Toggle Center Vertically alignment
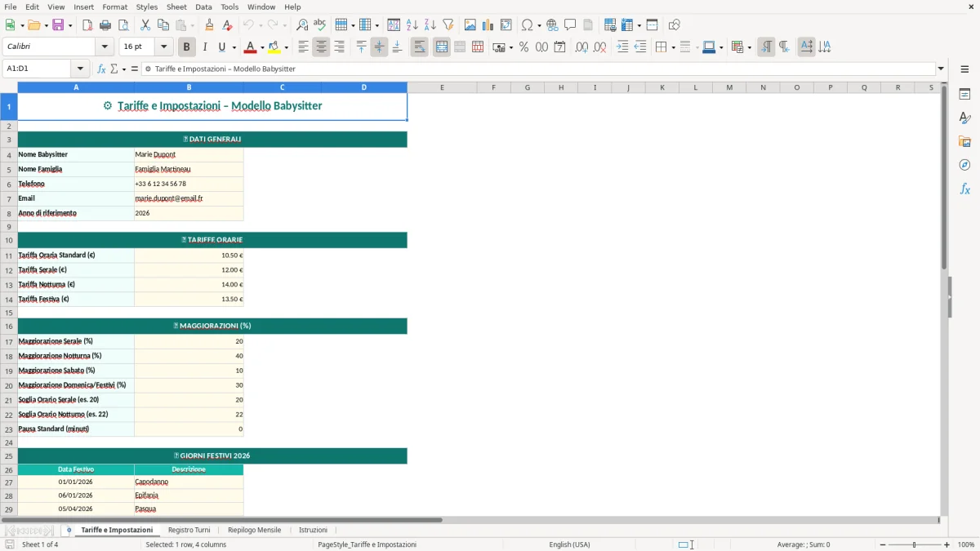This screenshot has height=551, width=980. pyautogui.click(x=379, y=47)
